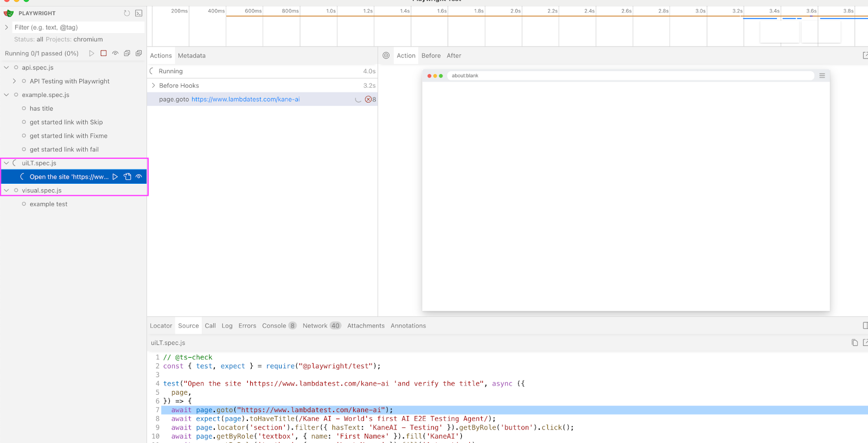Screen dimensions: 868x443
Task: Select the example.spec.js file label
Action: click(46, 95)
